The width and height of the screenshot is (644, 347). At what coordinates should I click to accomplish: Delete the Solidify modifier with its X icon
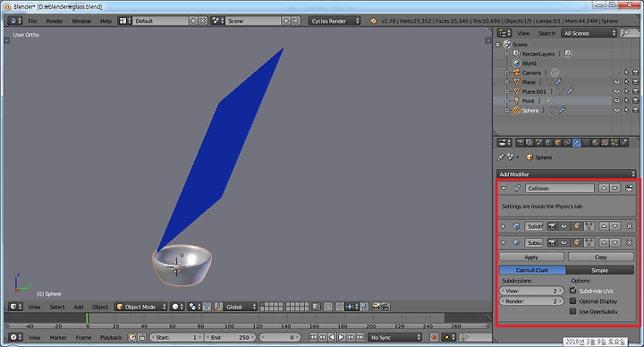click(629, 226)
